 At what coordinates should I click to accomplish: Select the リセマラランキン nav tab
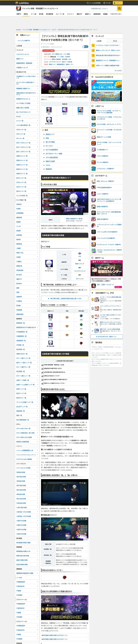pyautogui.click(x=116, y=14)
